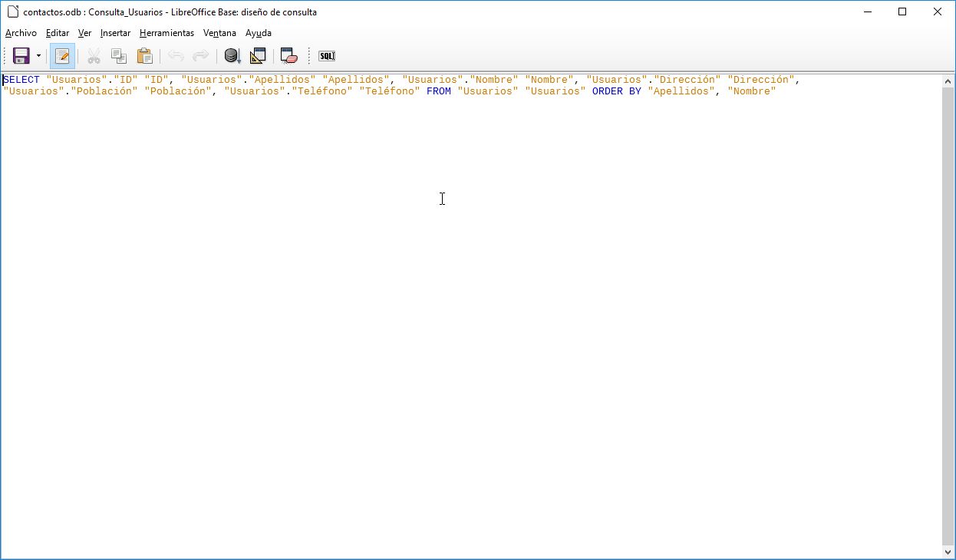
Task: Click the Undo arrow icon
Action: (176, 56)
